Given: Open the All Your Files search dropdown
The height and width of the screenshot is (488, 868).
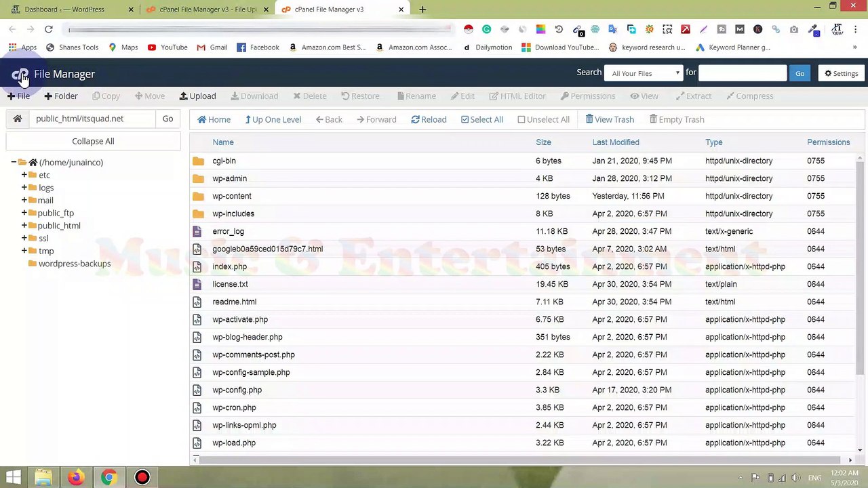Looking at the screenshot, I should (x=644, y=73).
